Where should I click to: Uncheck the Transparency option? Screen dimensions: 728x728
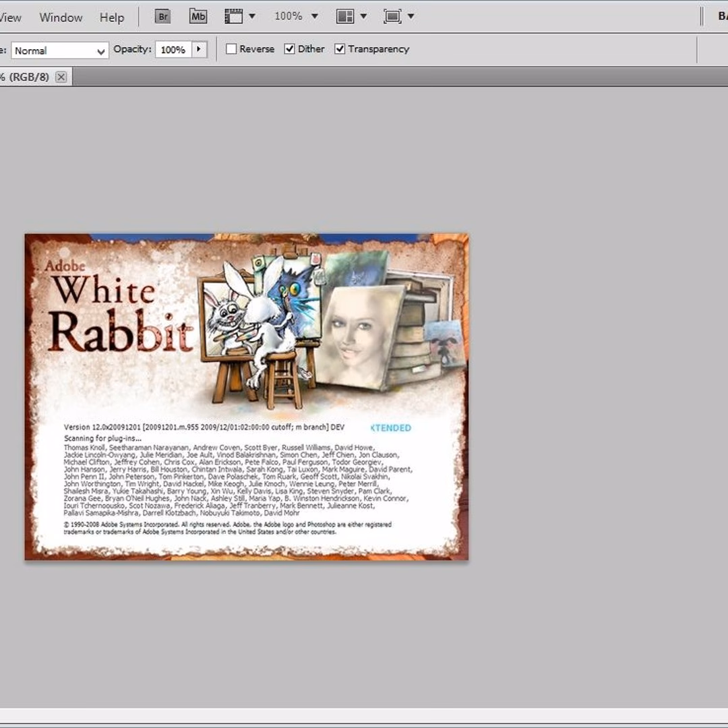click(339, 49)
